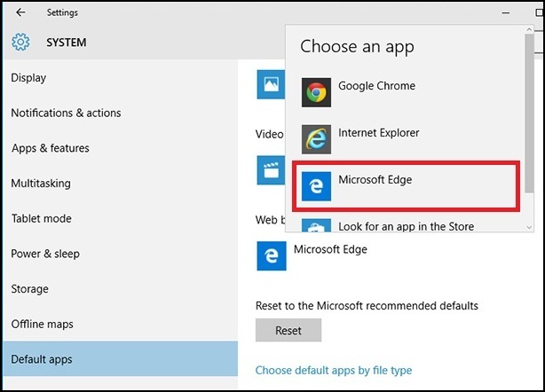Click scroll-up arrow in app chooser

[529, 30]
